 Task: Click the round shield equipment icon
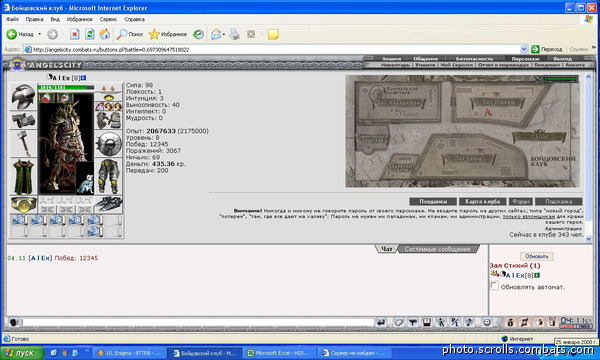(x=109, y=144)
